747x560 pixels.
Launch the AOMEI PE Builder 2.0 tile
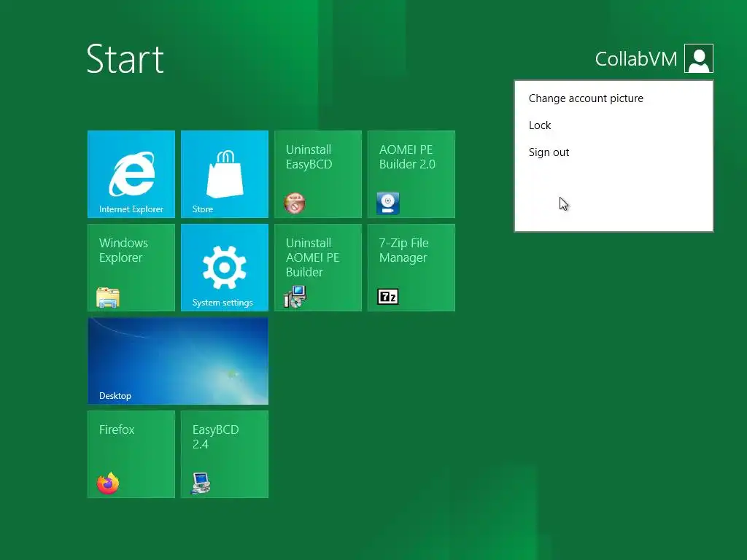[x=411, y=174]
